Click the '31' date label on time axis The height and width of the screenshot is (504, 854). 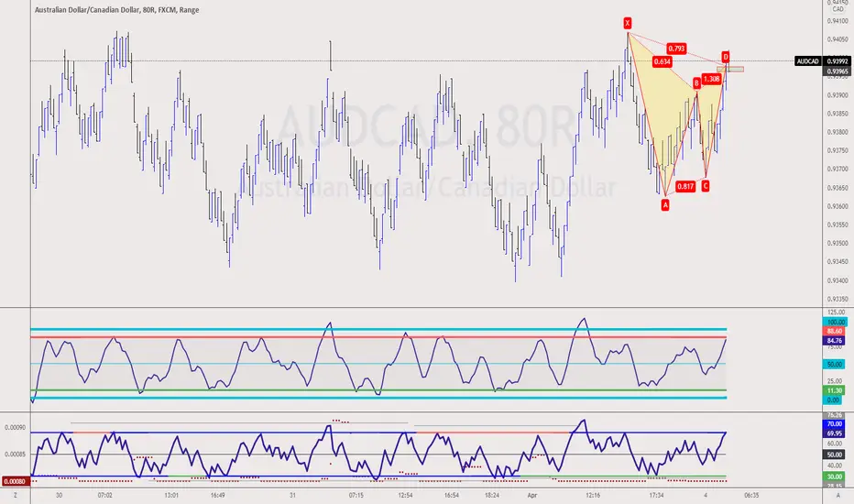[x=292, y=495]
